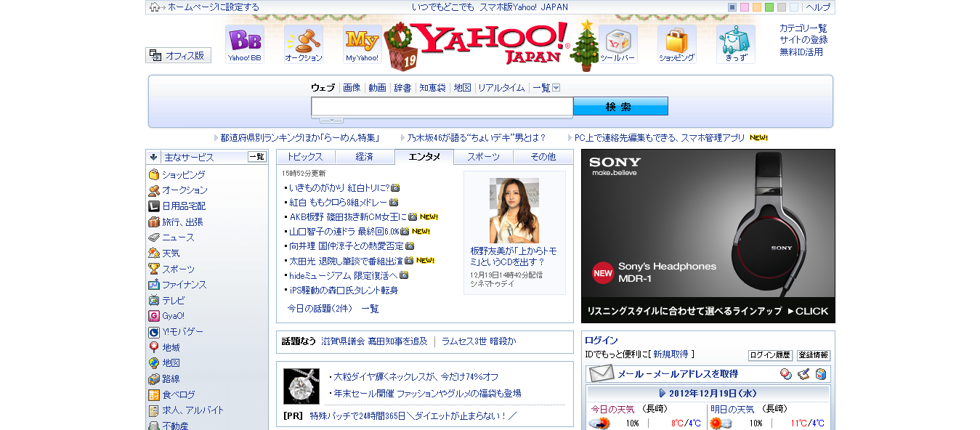Click the 旅行、出張 suitcase icon
Image resolution: width=980 pixels, height=430 pixels.
click(x=154, y=222)
